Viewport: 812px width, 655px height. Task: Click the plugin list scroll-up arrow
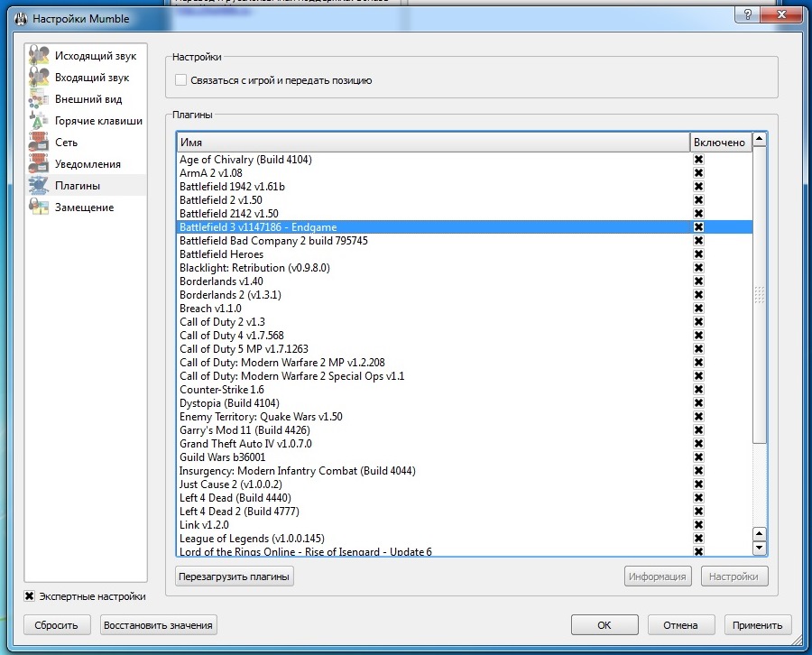[759, 139]
